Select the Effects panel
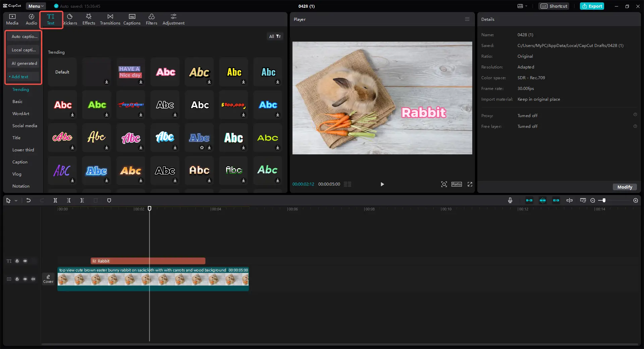Image resolution: width=644 pixels, height=349 pixels. [x=89, y=19]
